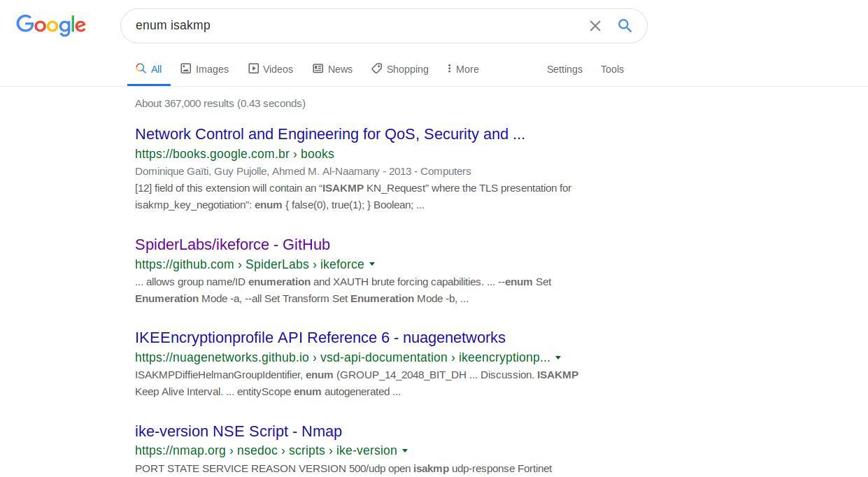
Task: Click the magnifying glass search button
Action: [x=625, y=26]
